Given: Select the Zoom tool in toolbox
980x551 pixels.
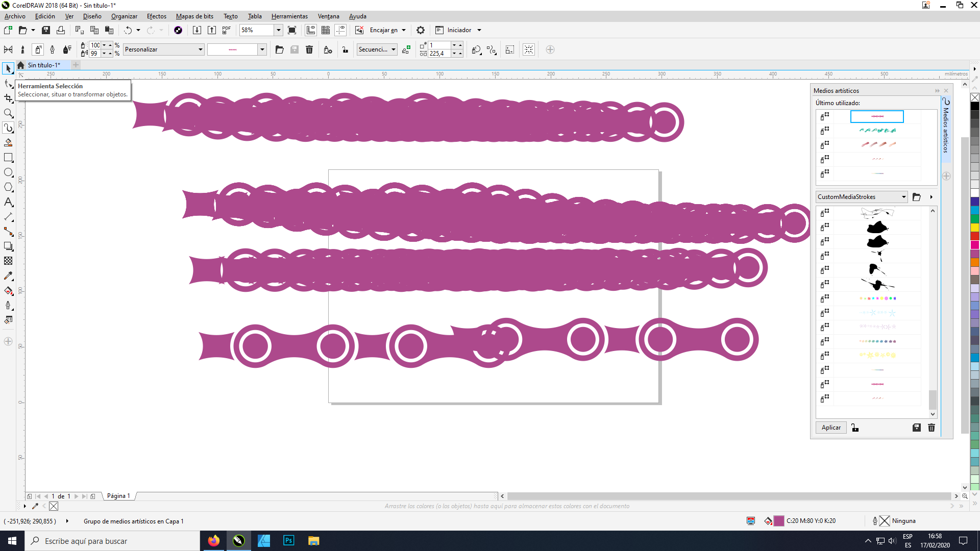Looking at the screenshot, I should (x=8, y=113).
